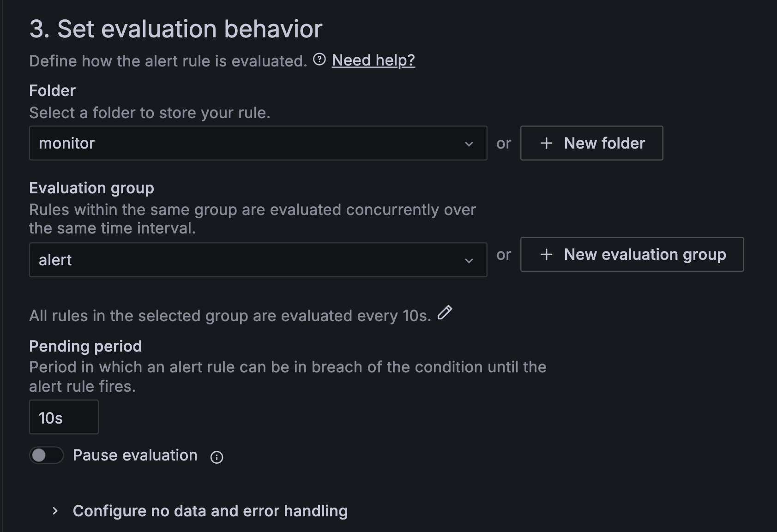Image resolution: width=777 pixels, height=532 pixels.
Task: Click the "New evaluation group" button label
Action: coord(644,254)
